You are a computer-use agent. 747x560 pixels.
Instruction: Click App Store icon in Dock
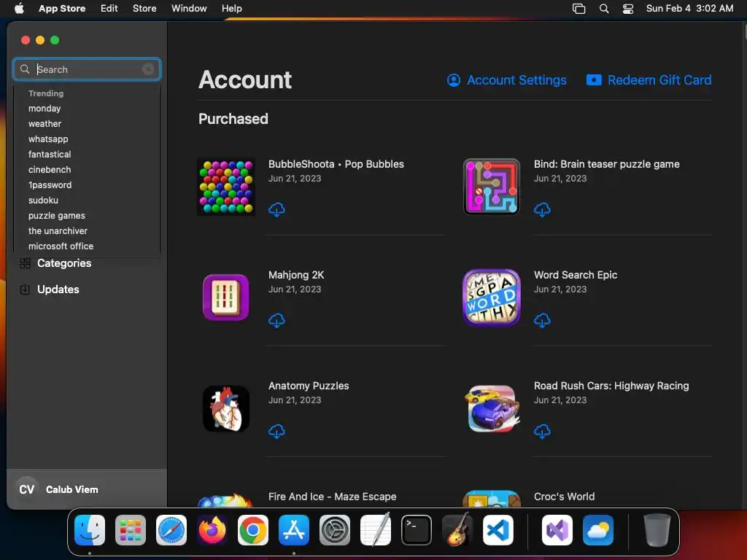[294, 530]
